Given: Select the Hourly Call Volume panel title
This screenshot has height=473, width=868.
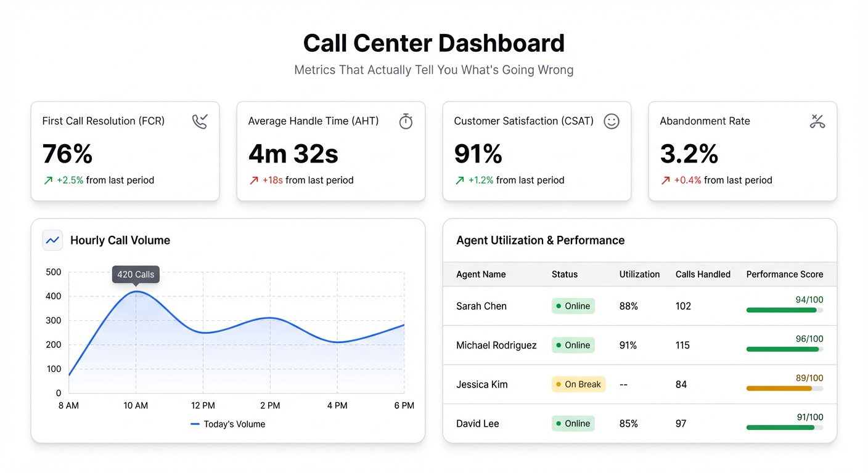Looking at the screenshot, I should [x=120, y=240].
